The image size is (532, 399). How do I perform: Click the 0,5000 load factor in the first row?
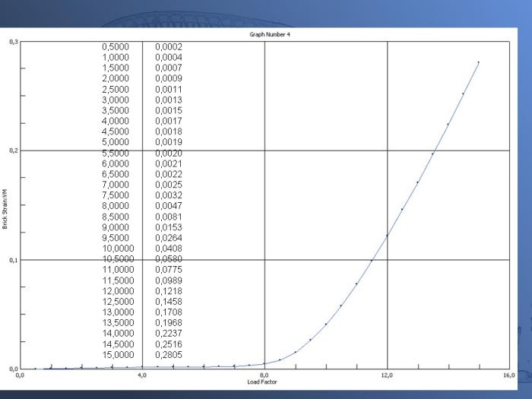pos(116,46)
